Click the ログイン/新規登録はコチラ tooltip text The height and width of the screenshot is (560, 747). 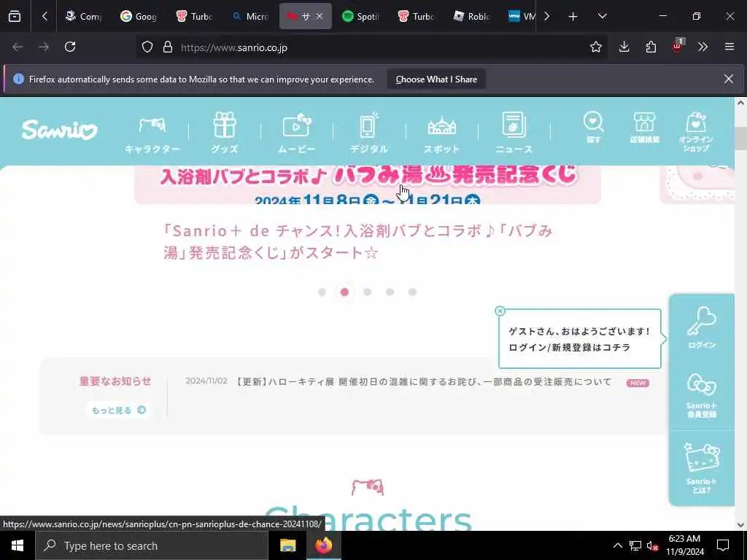click(x=569, y=348)
